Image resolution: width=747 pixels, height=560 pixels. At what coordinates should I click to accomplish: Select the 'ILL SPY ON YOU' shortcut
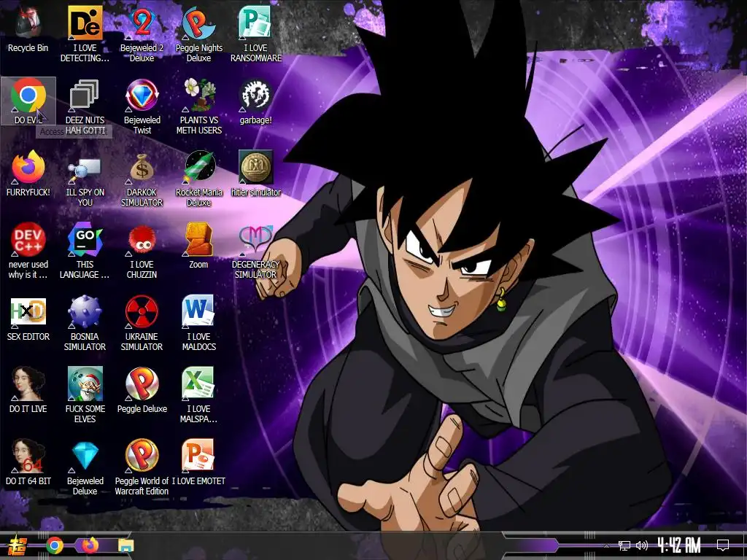(x=85, y=179)
